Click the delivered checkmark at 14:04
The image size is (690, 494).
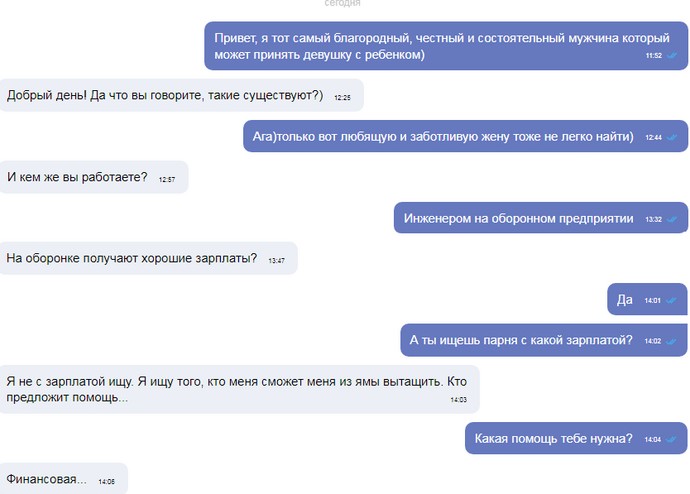(x=671, y=439)
